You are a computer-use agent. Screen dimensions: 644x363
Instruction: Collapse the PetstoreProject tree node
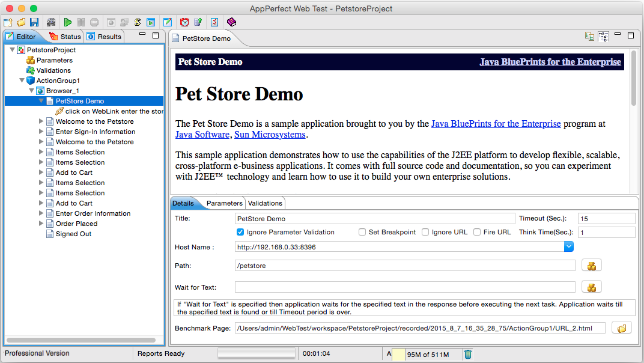point(13,50)
